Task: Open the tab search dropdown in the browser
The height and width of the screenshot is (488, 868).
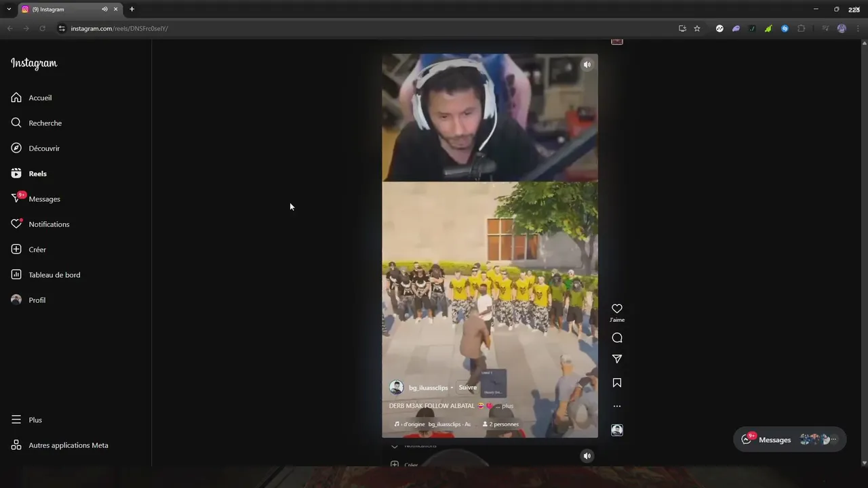Action: [9, 9]
